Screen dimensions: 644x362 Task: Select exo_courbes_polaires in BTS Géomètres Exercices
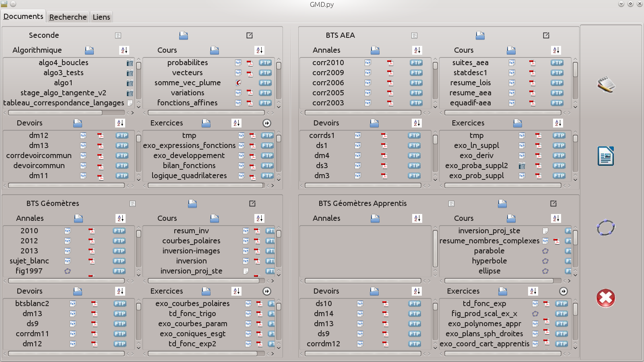tap(192, 304)
